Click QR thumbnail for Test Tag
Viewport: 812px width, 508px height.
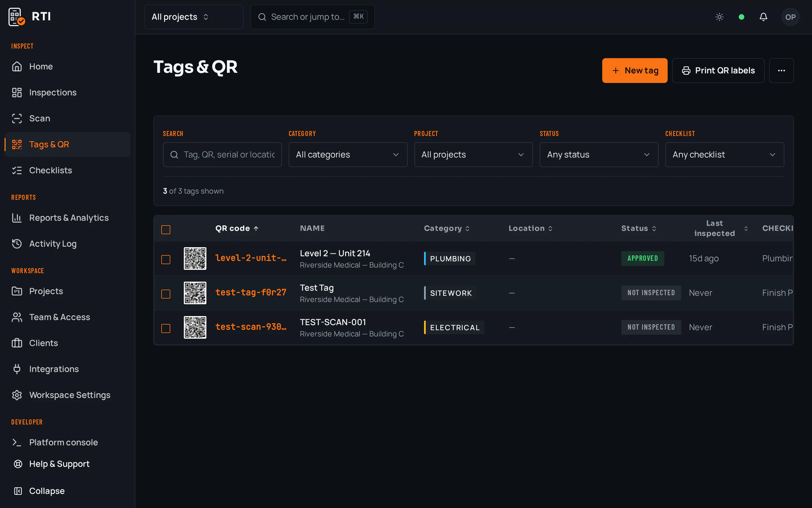click(x=195, y=293)
